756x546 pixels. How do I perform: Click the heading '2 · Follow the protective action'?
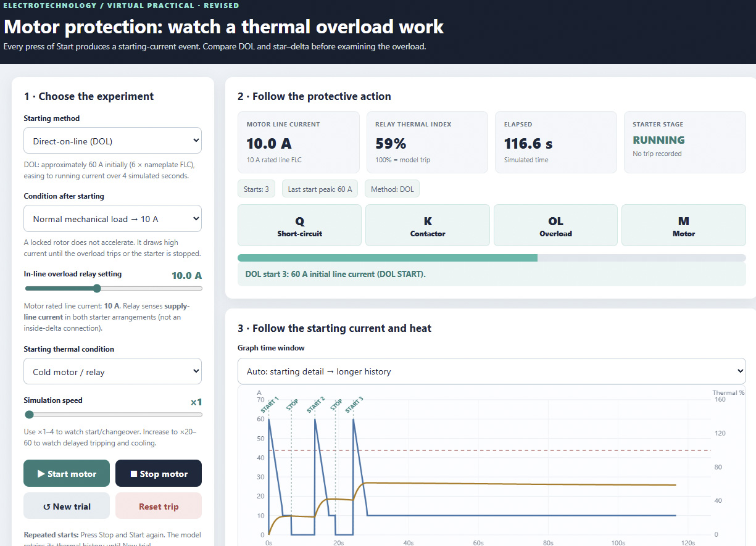(x=315, y=96)
